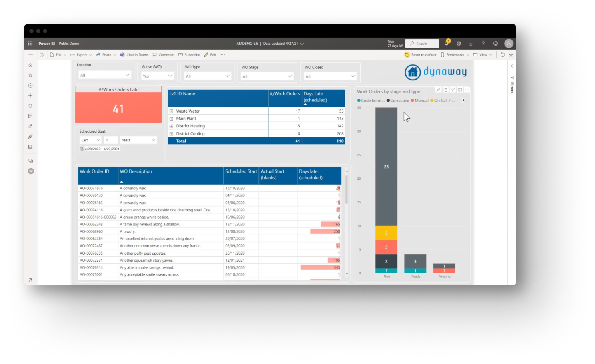Open the File menu

58,54
